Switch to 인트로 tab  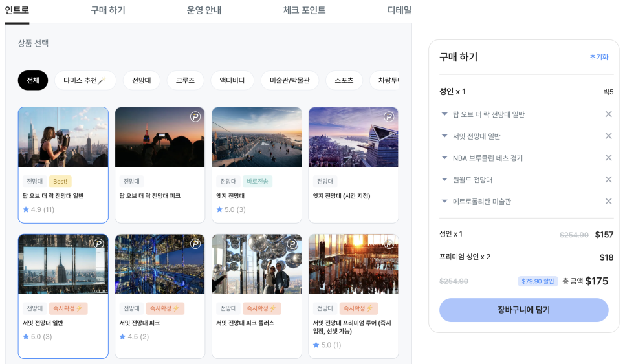(17, 10)
